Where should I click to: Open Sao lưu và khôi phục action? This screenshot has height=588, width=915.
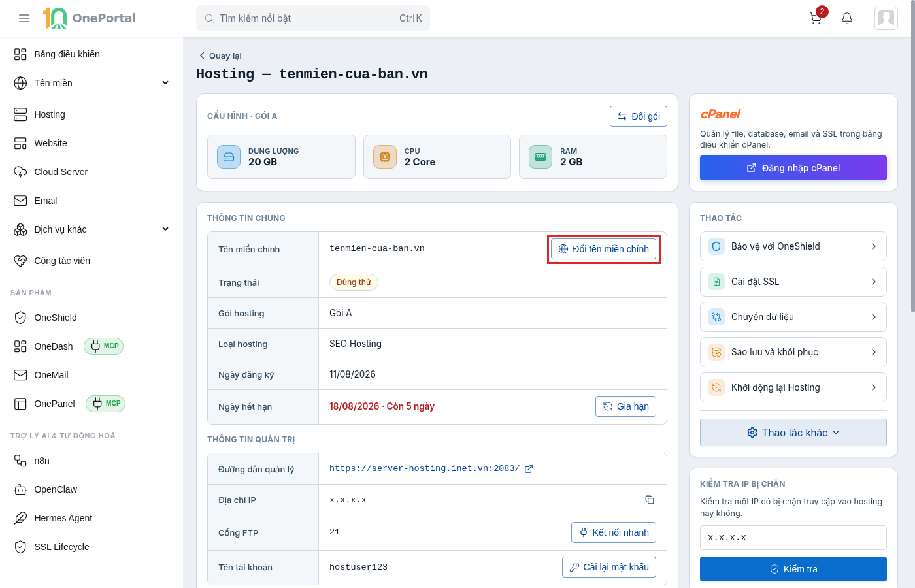click(x=793, y=352)
